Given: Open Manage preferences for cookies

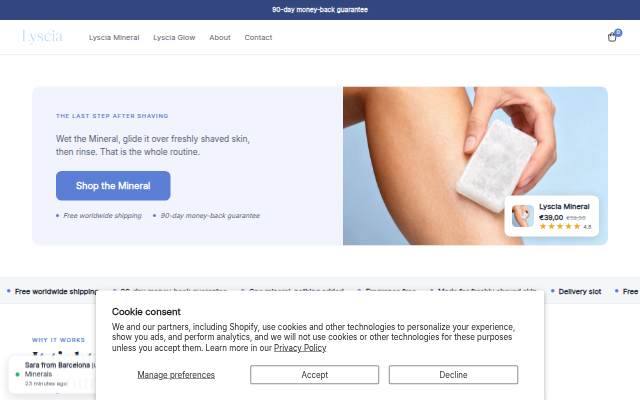Looking at the screenshot, I should coord(176,375).
